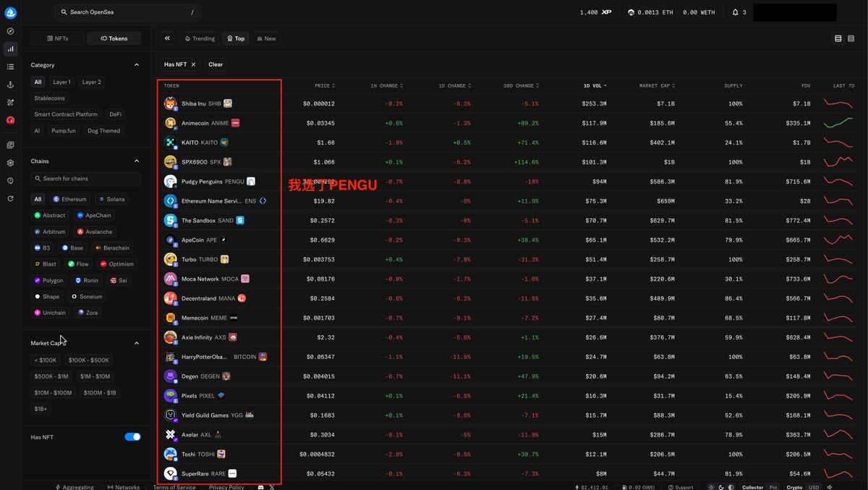Open the Trending tab
Viewport: 868px width, 490px height.
200,38
